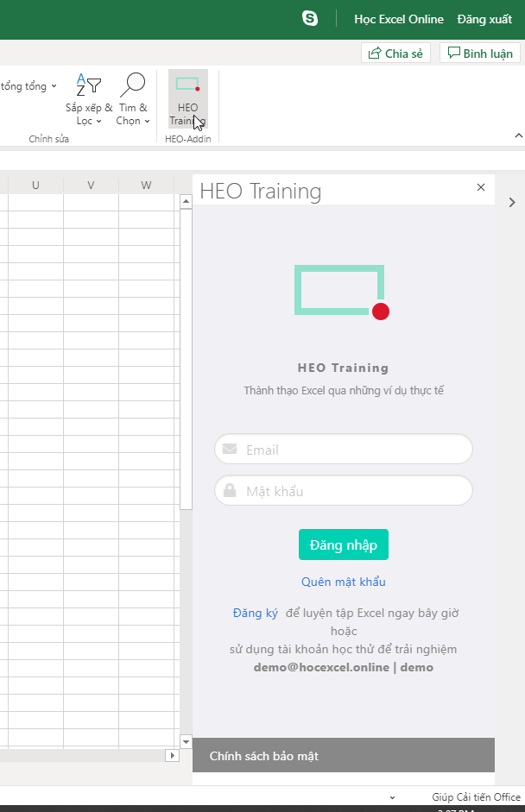Click the vertical scrollbar thumb
Viewport: 525px width, 812px height.
coord(186,359)
